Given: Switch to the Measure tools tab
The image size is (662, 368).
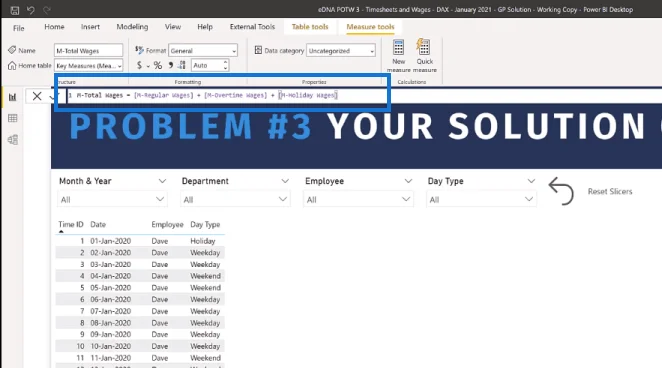Looking at the screenshot, I should point(370,27).
